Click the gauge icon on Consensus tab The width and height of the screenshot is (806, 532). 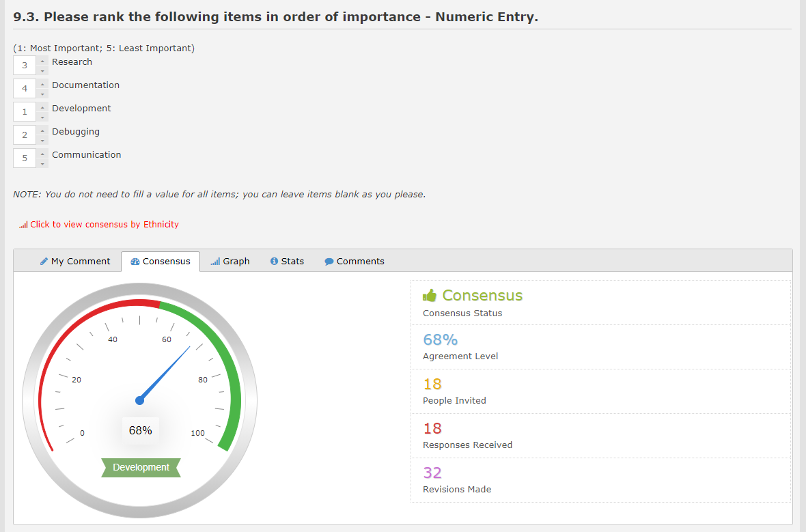(135, 262)
